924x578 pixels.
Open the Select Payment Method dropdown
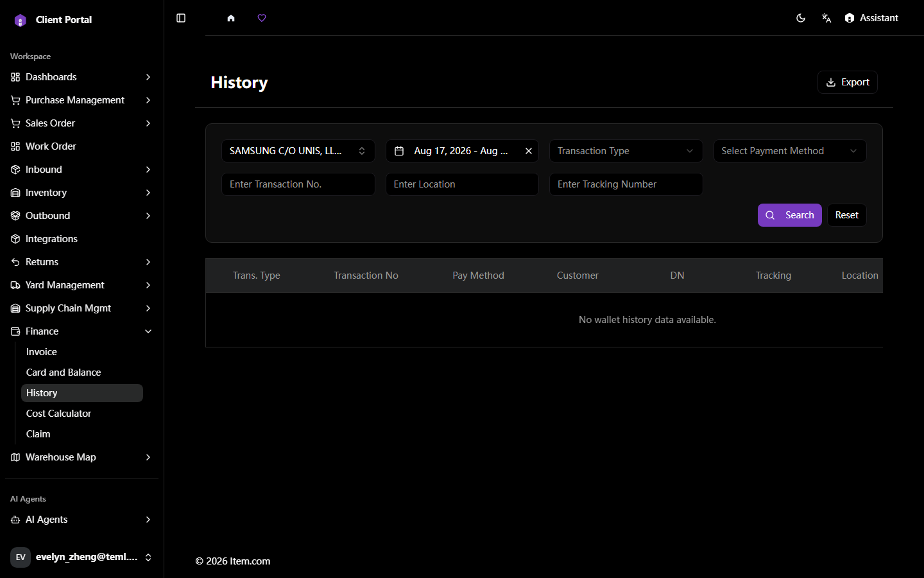point(790,151)
